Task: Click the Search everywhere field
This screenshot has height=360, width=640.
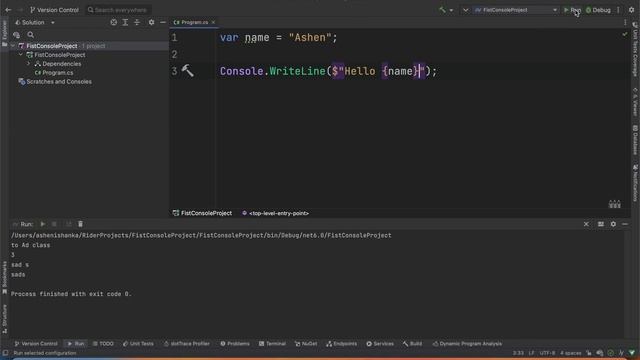Action: (118, 10)
